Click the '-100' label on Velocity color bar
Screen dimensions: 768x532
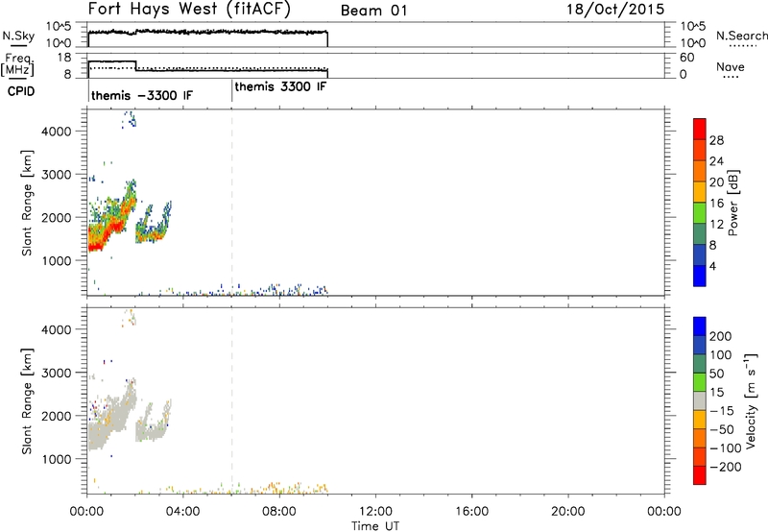click(725, 448)
